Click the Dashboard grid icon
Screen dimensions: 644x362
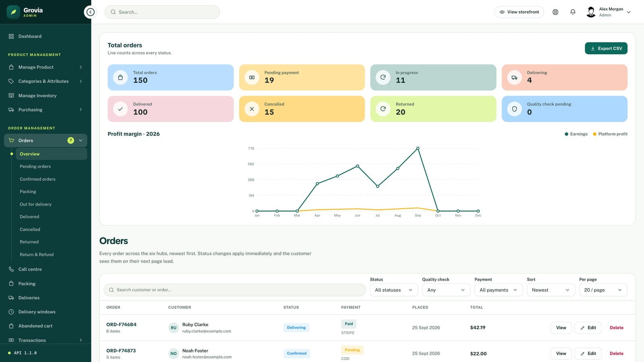point(11,36)
